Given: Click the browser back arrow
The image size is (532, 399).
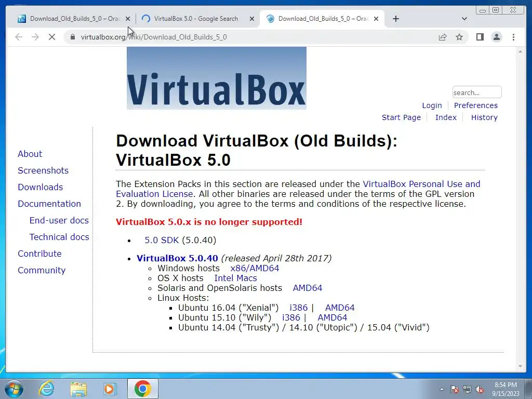Looking at the screenshot, I should (x=19, y=37).
